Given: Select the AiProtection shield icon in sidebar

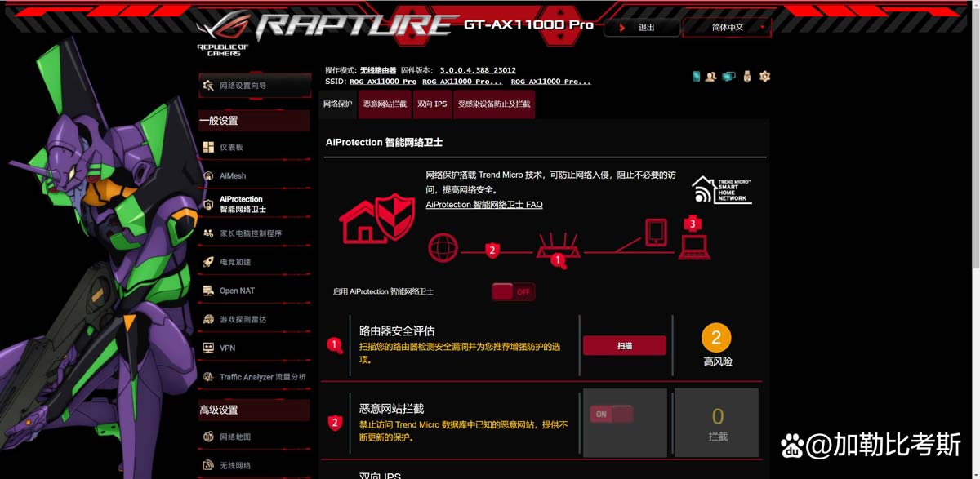Looking at the screenshot, I should [x=208, y=204].
